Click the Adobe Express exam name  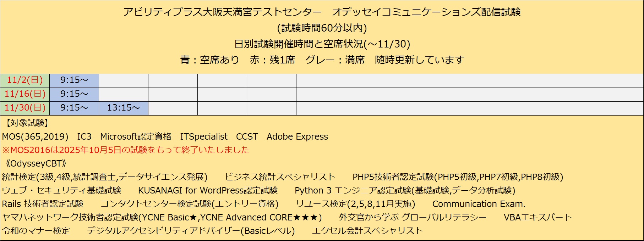pos(297,136)
